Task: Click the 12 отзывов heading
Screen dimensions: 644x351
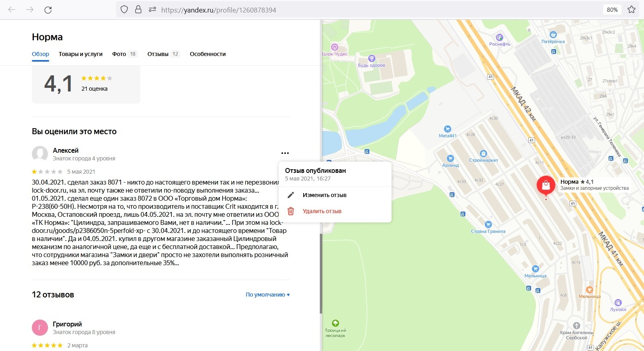Action: pyautogui.click(x=53, y=295)
